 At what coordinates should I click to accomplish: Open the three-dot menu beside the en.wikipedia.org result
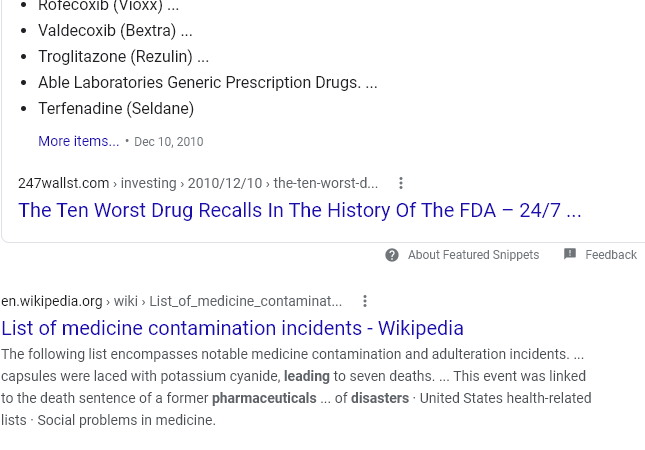(x=364, y=301)
